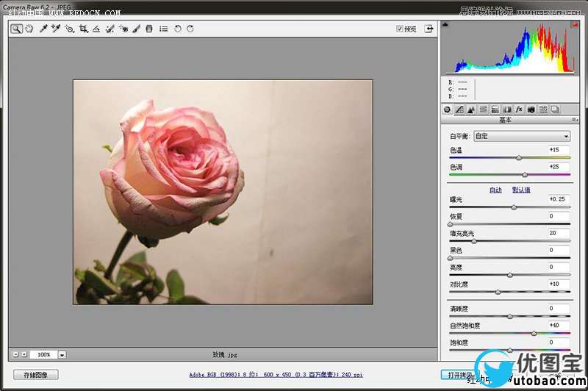588x391 pixels.
Task: Adjust the 饱和度 saturation slider
Action: (510, 350)
